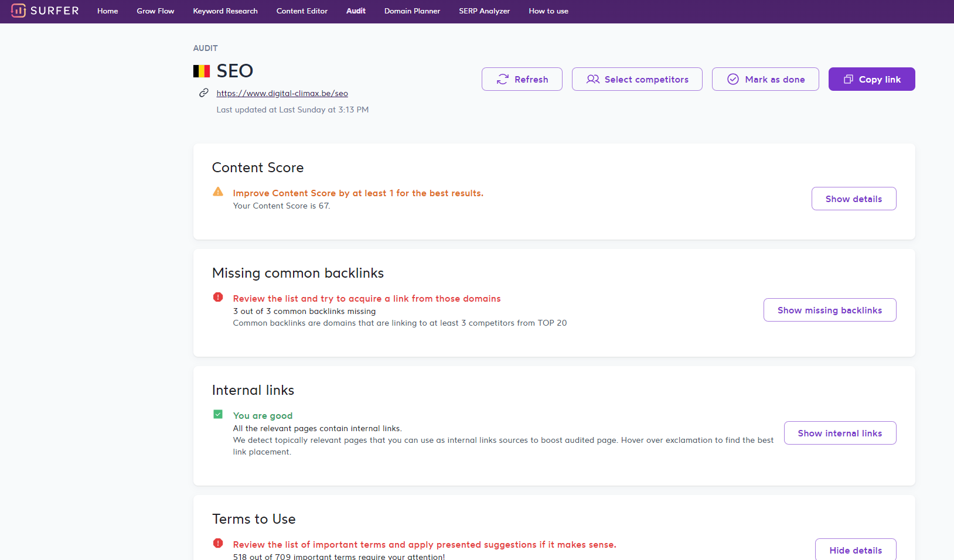Image resolution: width=954 pixels, height=560 pixels.
Task: Open SERP Analyzer
Action: click(485, 11)
